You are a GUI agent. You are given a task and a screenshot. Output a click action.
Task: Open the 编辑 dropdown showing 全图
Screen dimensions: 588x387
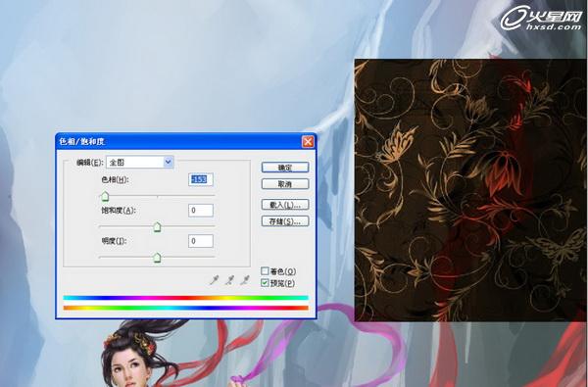point(140,162)
